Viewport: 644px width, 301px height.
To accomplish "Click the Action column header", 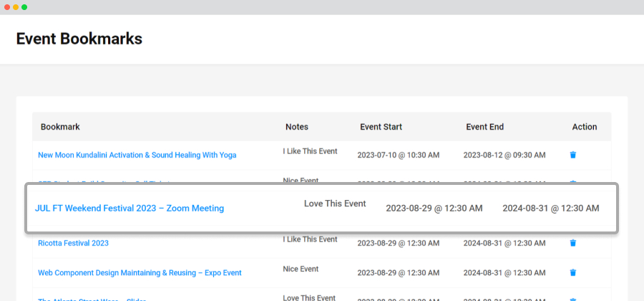I will coord(585,127).
